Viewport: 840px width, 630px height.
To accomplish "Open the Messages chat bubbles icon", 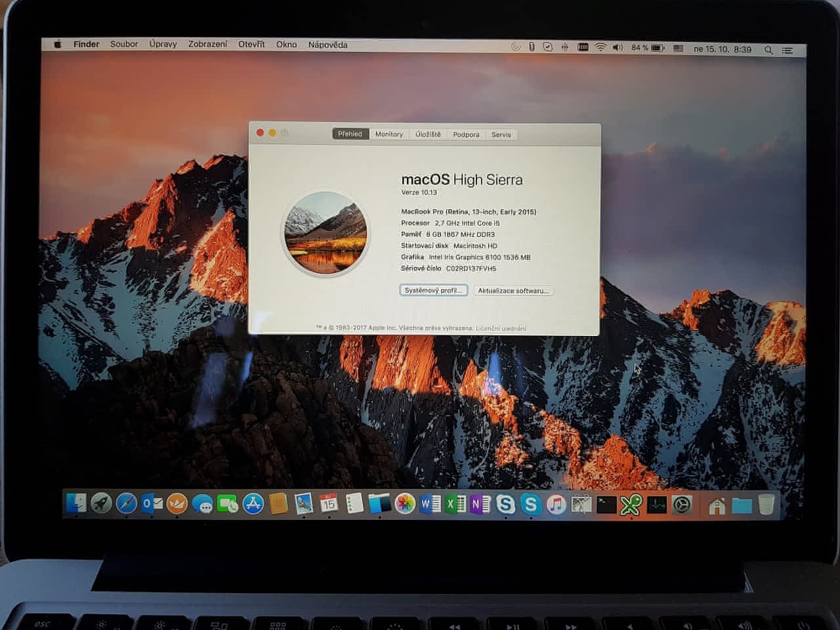I will [x=202, y=504].
